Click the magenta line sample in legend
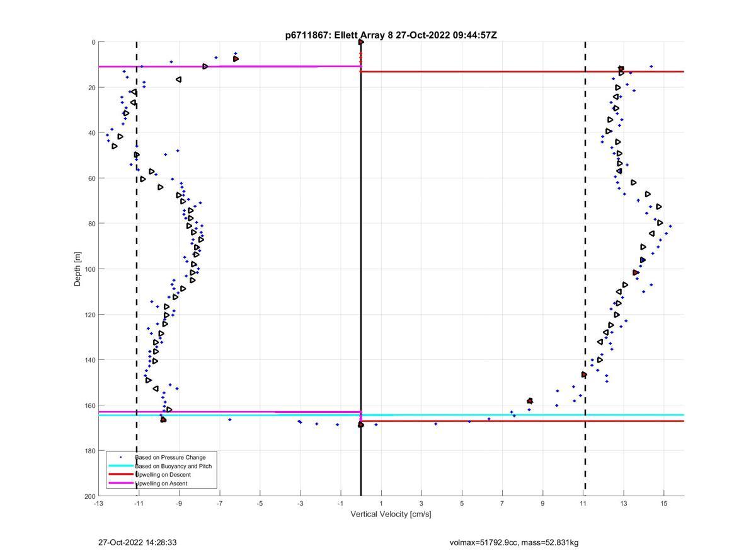Screen dimensions: 756x558 tap(121, 484)
